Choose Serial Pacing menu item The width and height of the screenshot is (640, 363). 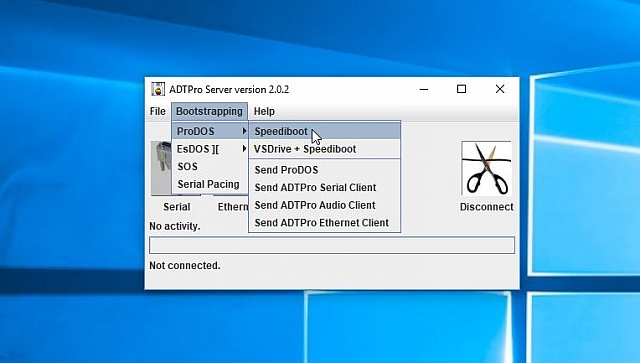click(x=210, y=184)
